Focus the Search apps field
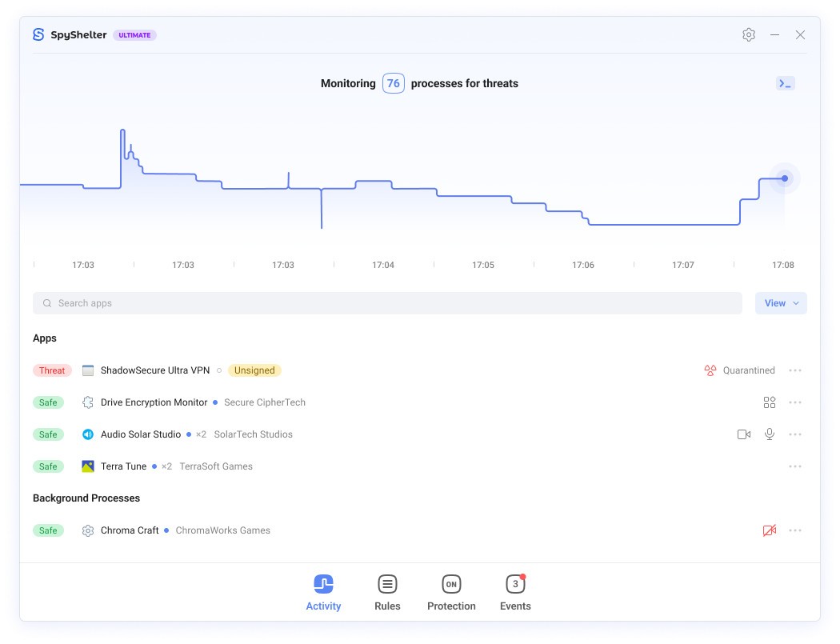This screenshot has width=840, height=644. [x=387, y=303]
